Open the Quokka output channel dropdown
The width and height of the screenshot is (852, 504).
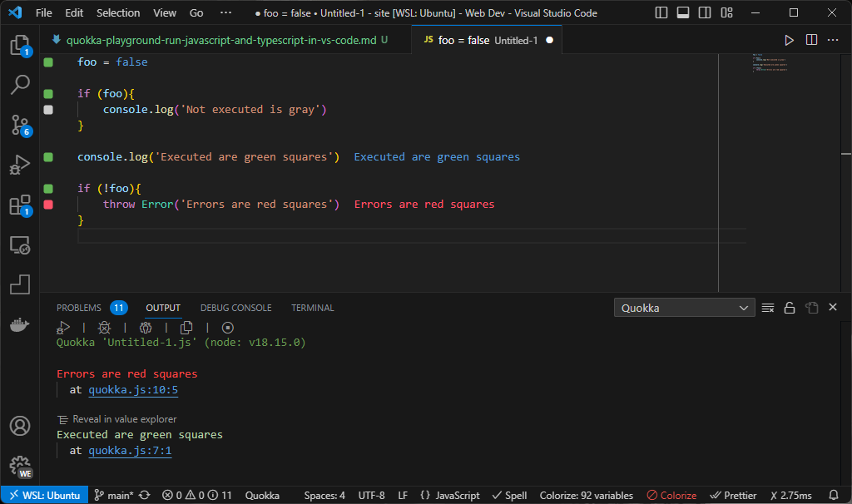pos(684,307)
